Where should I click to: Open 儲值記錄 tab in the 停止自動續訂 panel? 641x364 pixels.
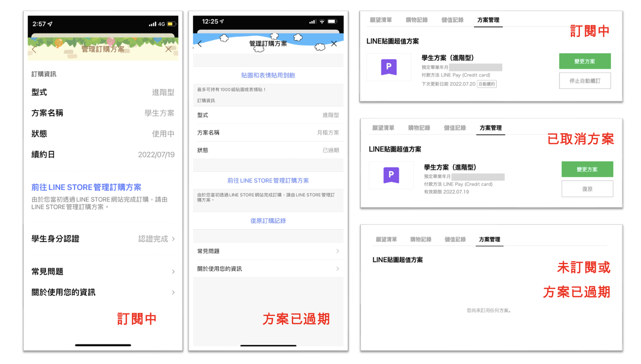452,20
